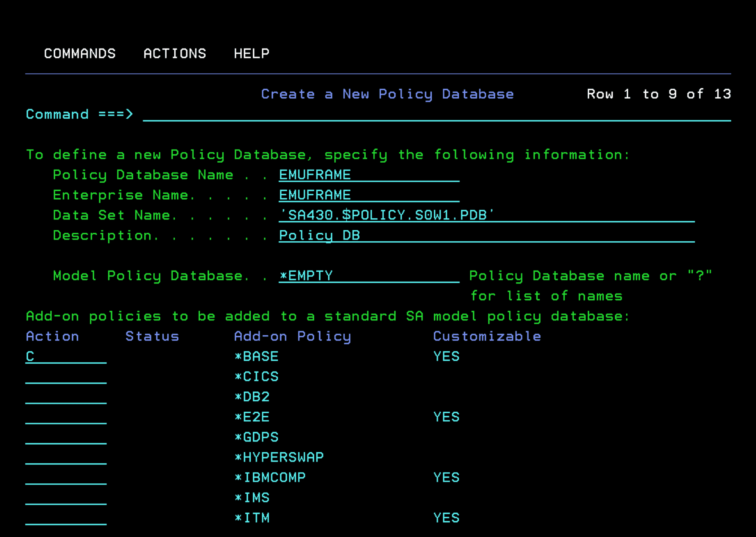Click the Action field for *IMS
Viewport: 756px width, 537px height.
pos(66,498)
